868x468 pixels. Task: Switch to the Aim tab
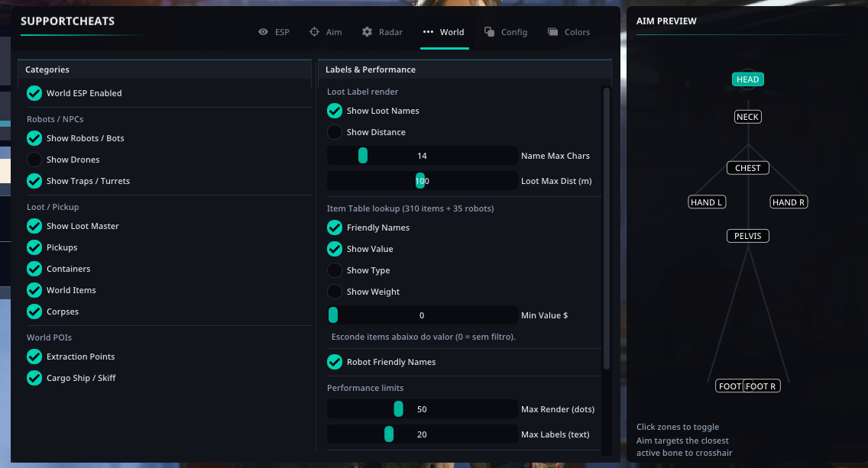[x=325, y=32]
